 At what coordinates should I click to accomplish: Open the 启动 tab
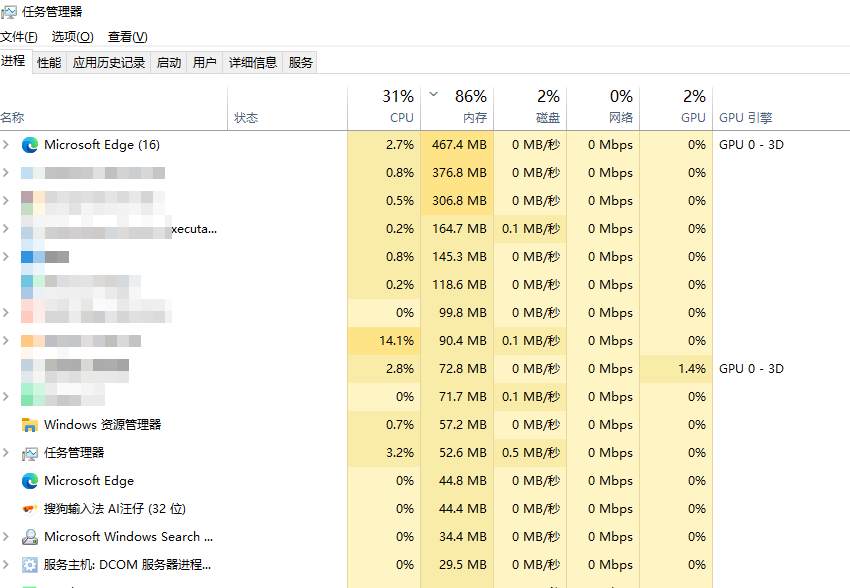(169, 62)
